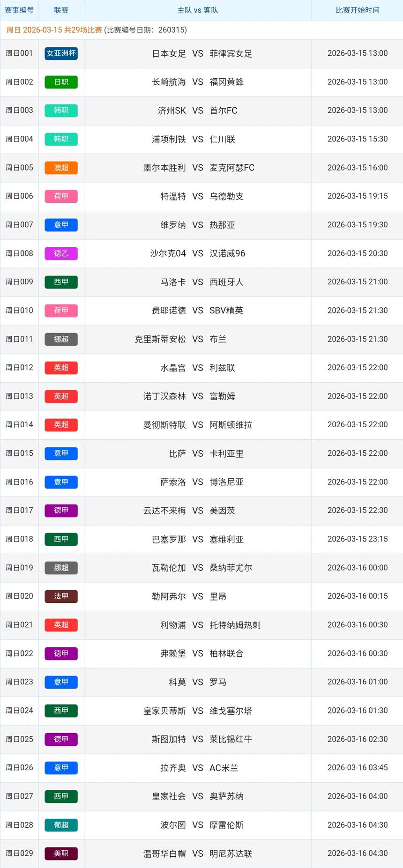403x868 pixels.
Task: Open the 日本女足 team link
Action: (169, 54)
